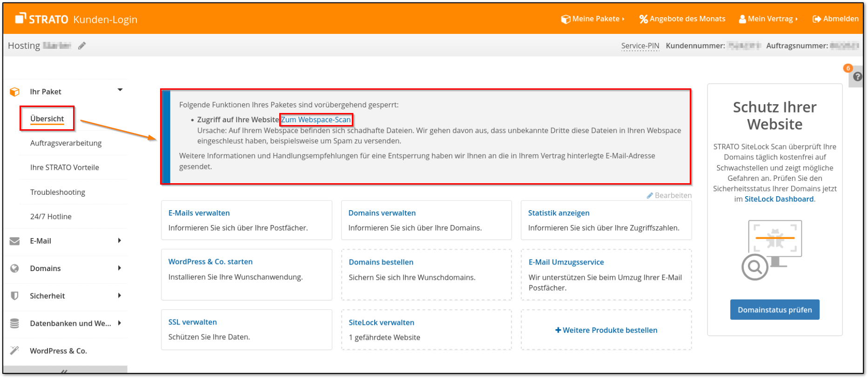Expand the Datenbanken und We... section

pos(120,323)
